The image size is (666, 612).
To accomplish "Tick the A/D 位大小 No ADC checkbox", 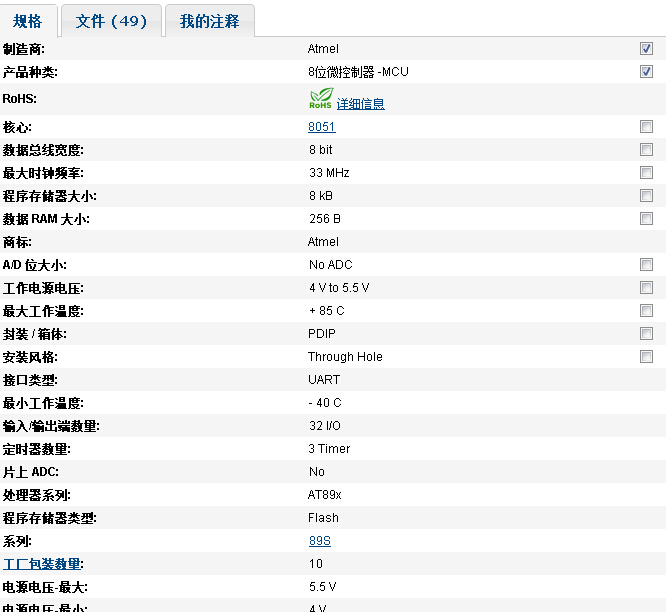I will coord(646,265).
